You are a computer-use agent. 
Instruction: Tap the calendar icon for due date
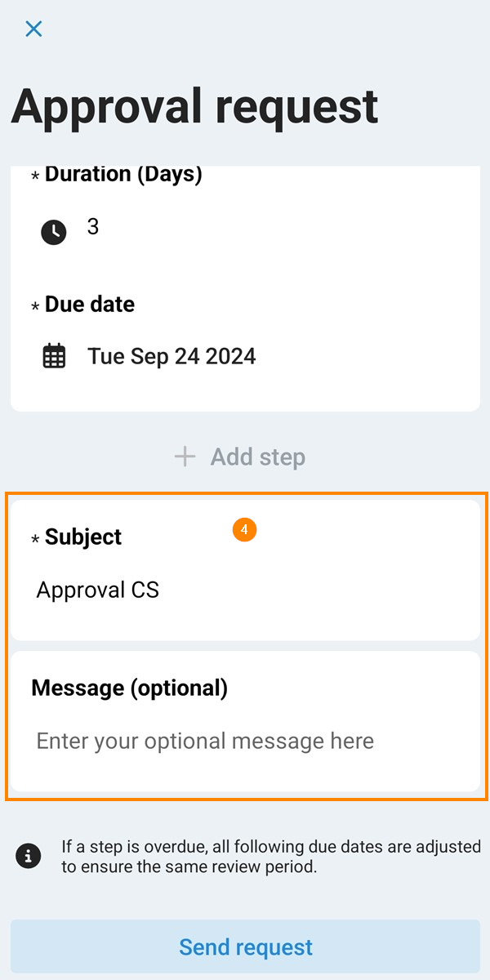pyautogui.click(x=54, y=357)
